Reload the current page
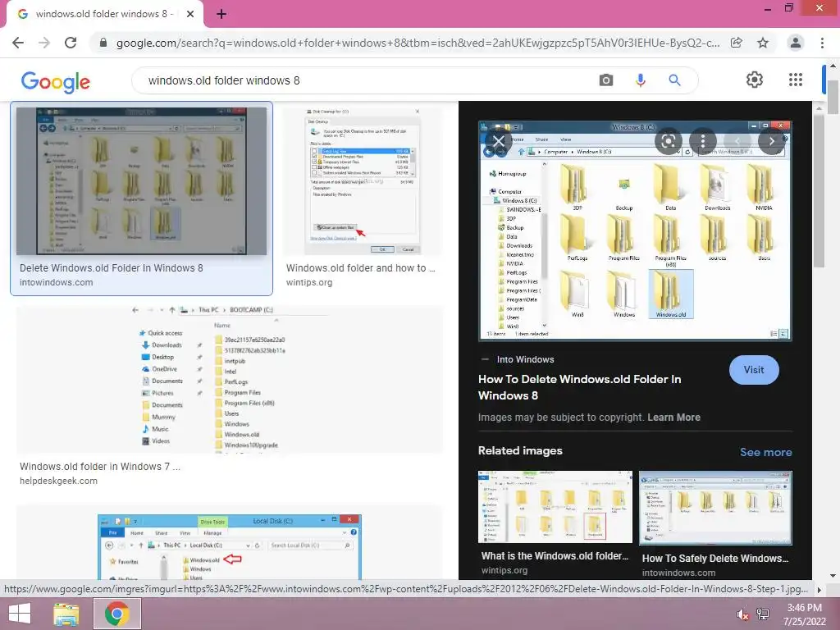Viewport: 840px width, 630px height. tap(71, 43)
